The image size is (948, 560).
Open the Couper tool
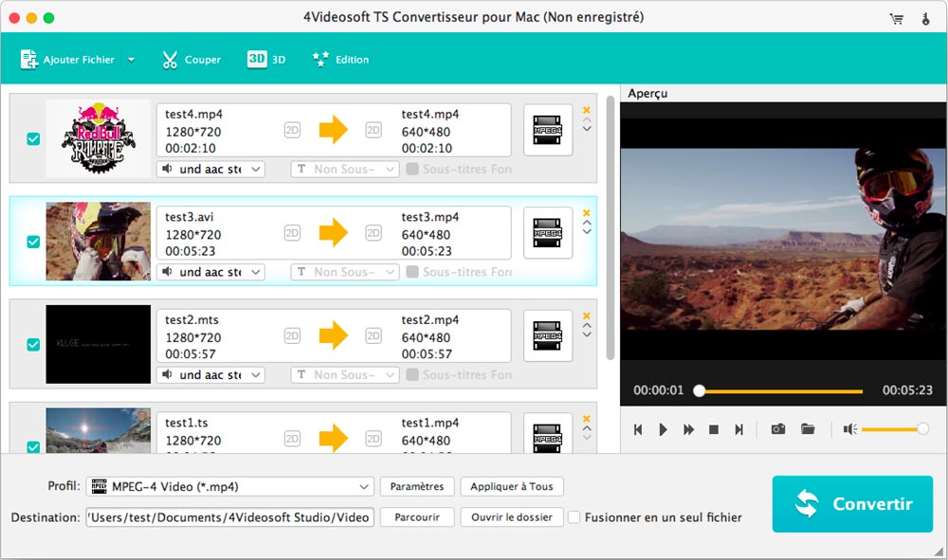coord(191,60)
